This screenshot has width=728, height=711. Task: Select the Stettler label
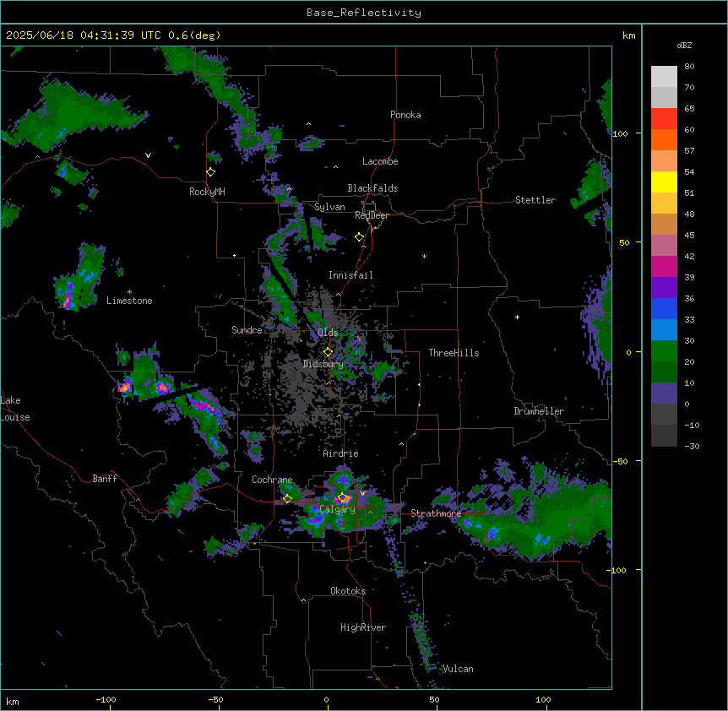(x=535, y=200)
